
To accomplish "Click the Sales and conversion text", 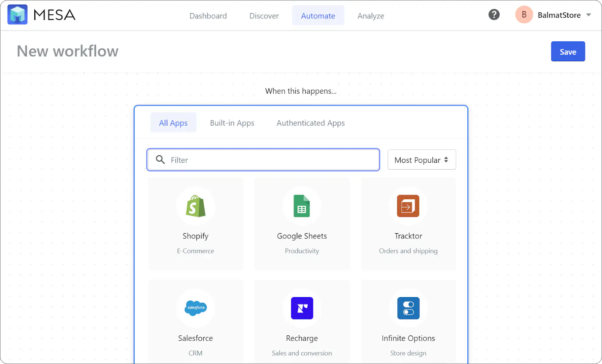I will click(302, 353).
